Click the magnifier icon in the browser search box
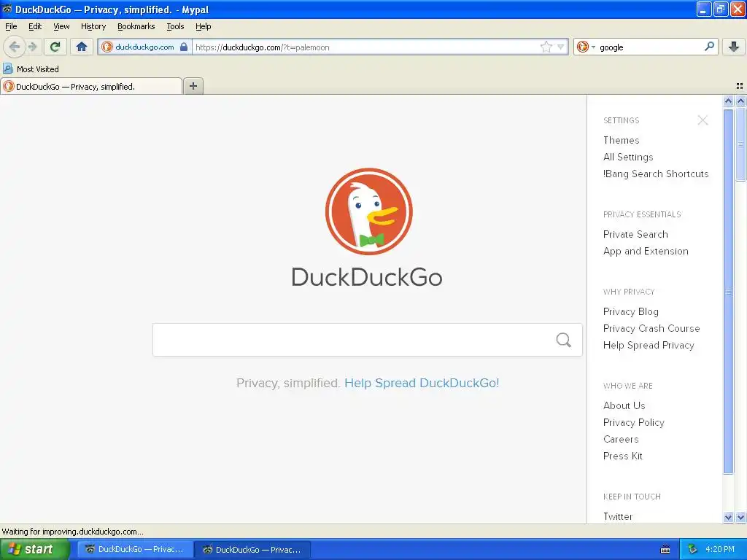Screen dimensions: 747x560 (709, 47)
